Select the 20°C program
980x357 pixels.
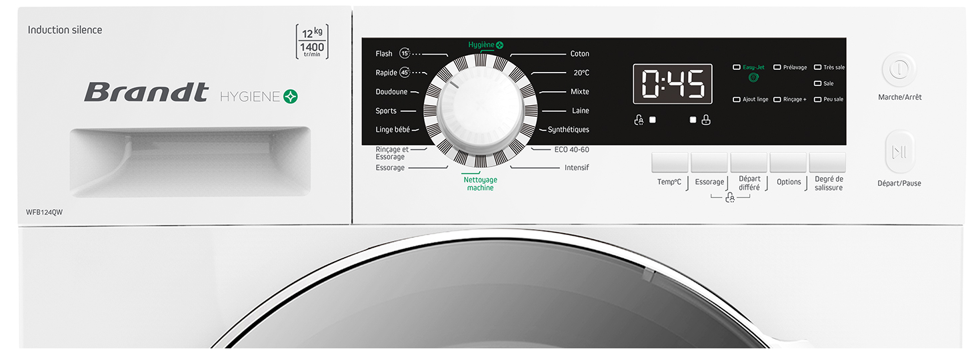(581, 73)
